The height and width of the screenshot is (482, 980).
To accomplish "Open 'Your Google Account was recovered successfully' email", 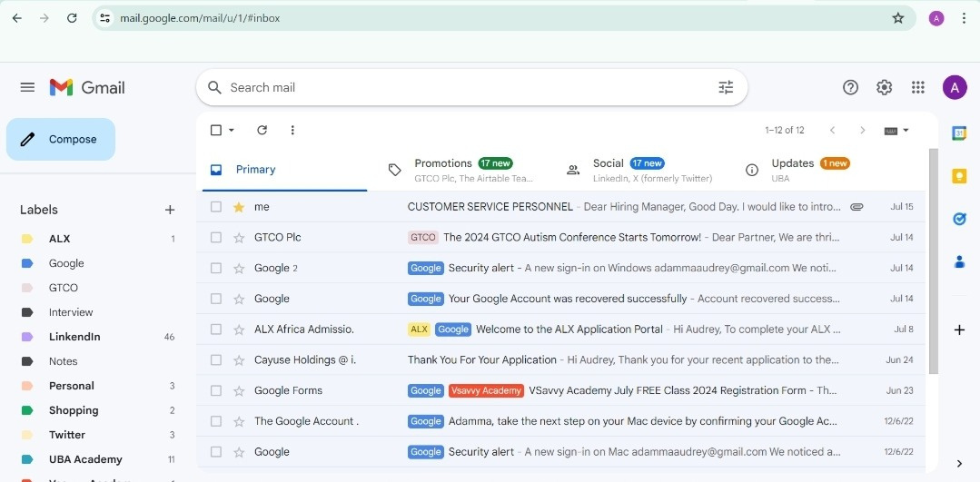I will click(x=568, y=299).
